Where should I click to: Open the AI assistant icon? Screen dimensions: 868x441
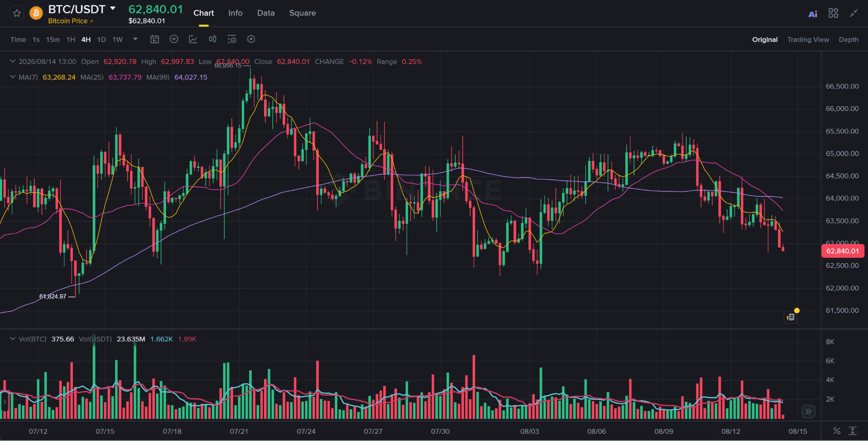(813, 14)
